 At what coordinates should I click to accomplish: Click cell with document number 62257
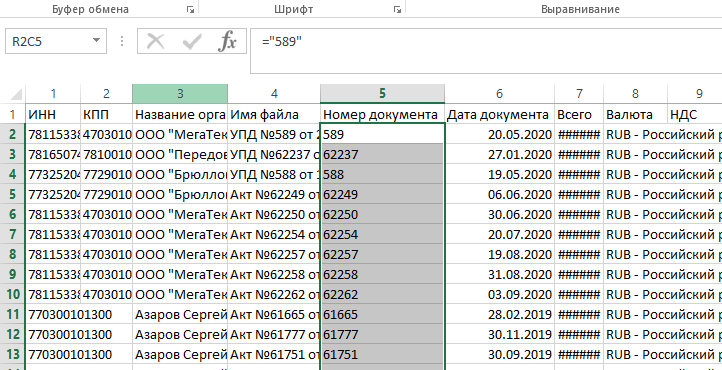[x=382, y=254]
